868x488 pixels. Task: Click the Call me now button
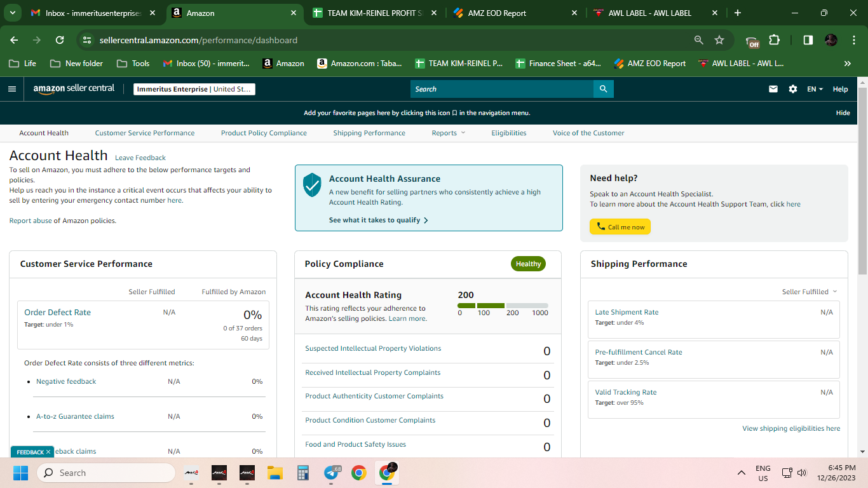(x=620, y=227)
